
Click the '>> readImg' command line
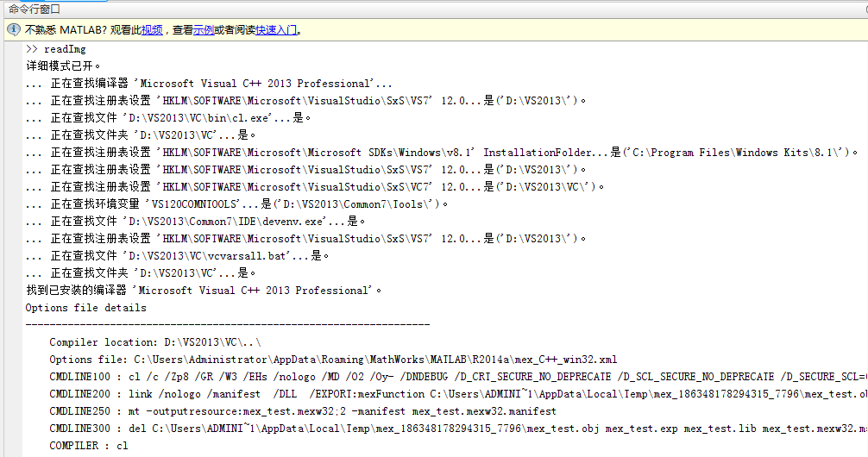(56, 49)
